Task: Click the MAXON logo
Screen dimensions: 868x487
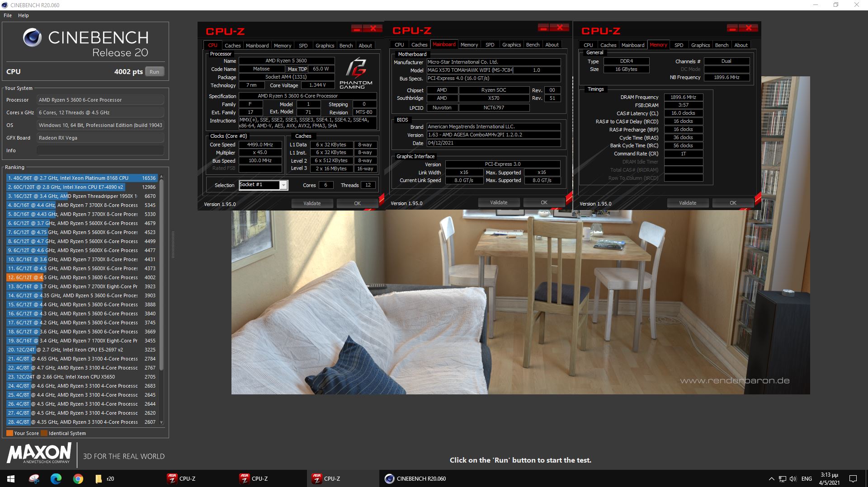Action: [x=39, y=453]
